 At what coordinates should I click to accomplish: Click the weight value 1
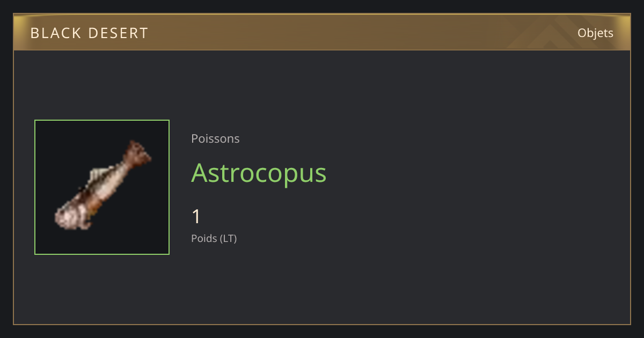click(196, 217)
